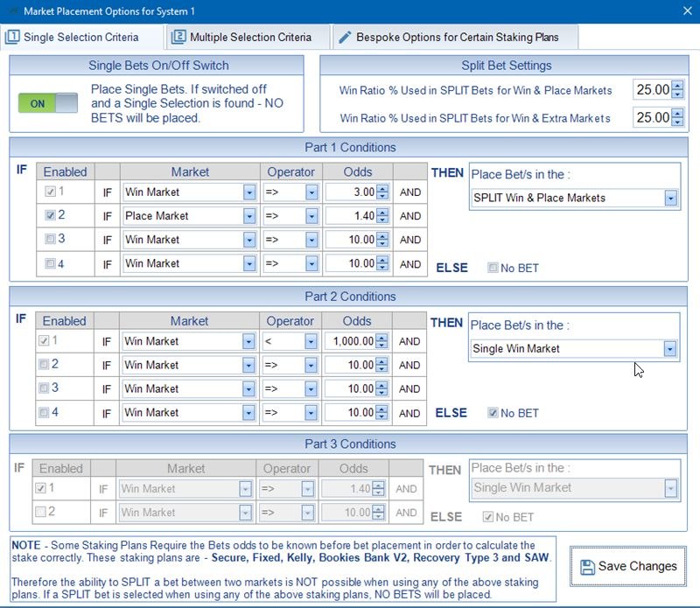This screenshot has width=700, height=608.
Task: Click Part 2 odds field showing 1,000.00
Action: tap(351, 341)
